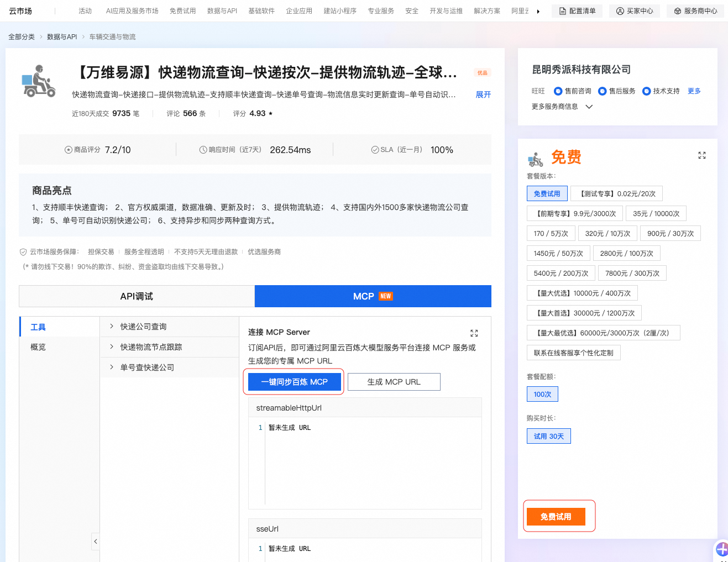Click the courier scooter product image
The height and width of the screenshot is (562, 728).
[39, 81]
